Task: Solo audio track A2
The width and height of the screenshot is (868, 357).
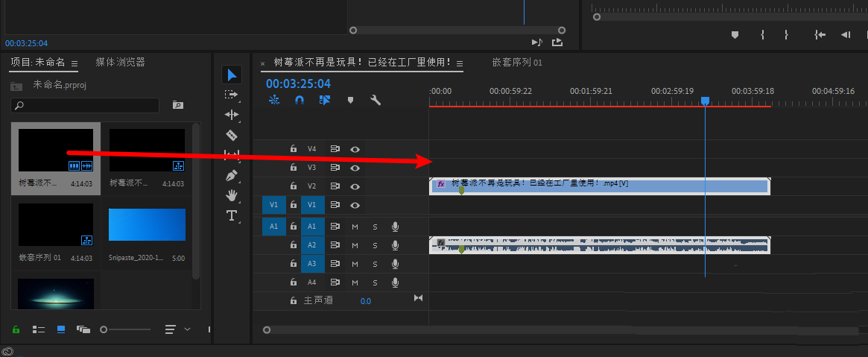Action: point(375,245)
